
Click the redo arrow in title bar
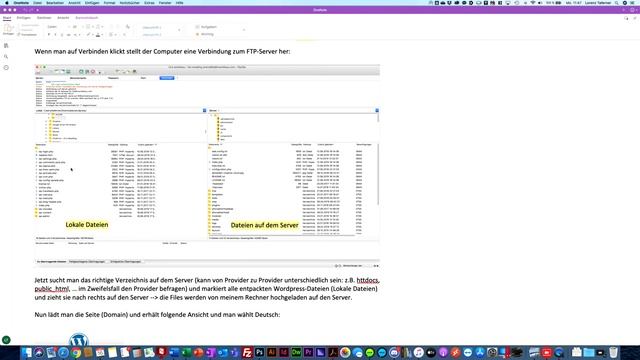click(x=31, y=10)
